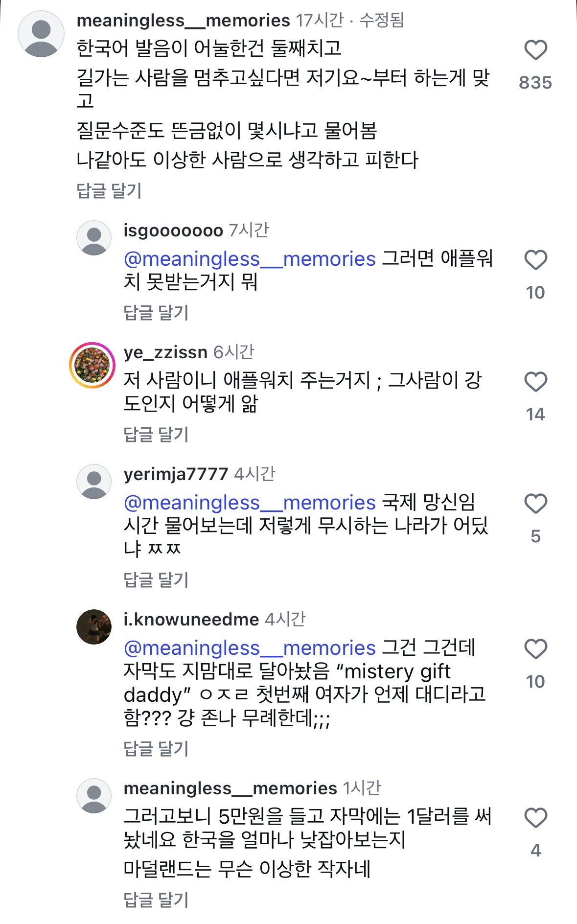
Task: Open username yerimja7777's profile
Action: pyautogui.click(x=176, y=474)
